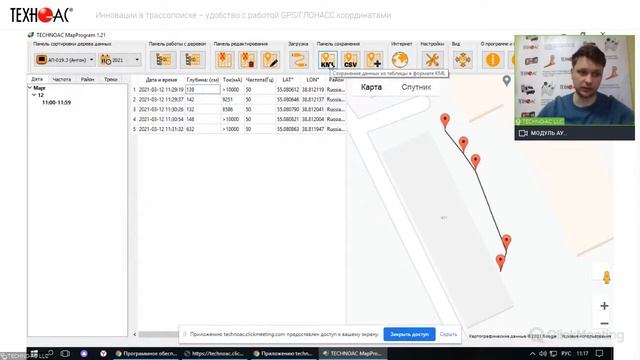Select the row 4 cell 2021-03-12 11:30:54
Viewport: 640px width, 360px height.
coord(161,119)
